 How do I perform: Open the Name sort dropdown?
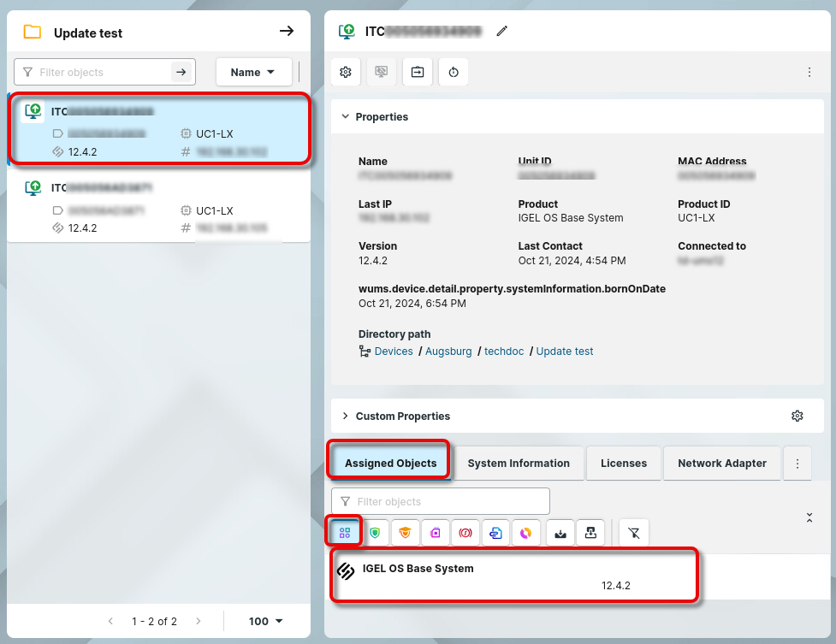[x=252, y=73]
